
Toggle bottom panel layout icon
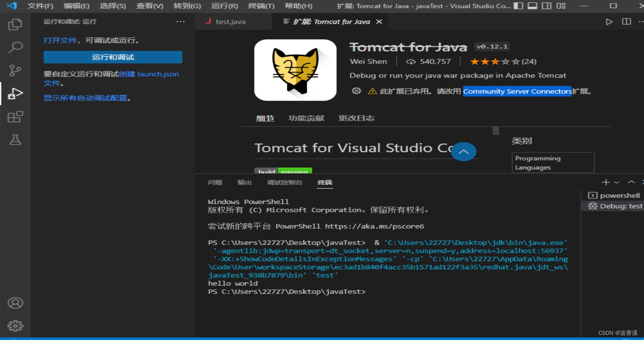(x=532, y=6)
